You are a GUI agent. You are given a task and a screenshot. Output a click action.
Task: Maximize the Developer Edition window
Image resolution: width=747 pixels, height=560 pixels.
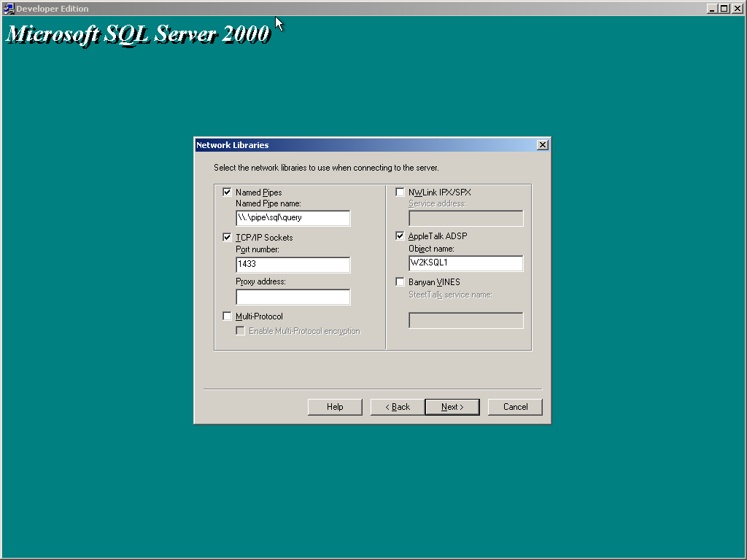click(x=724, y=9)
